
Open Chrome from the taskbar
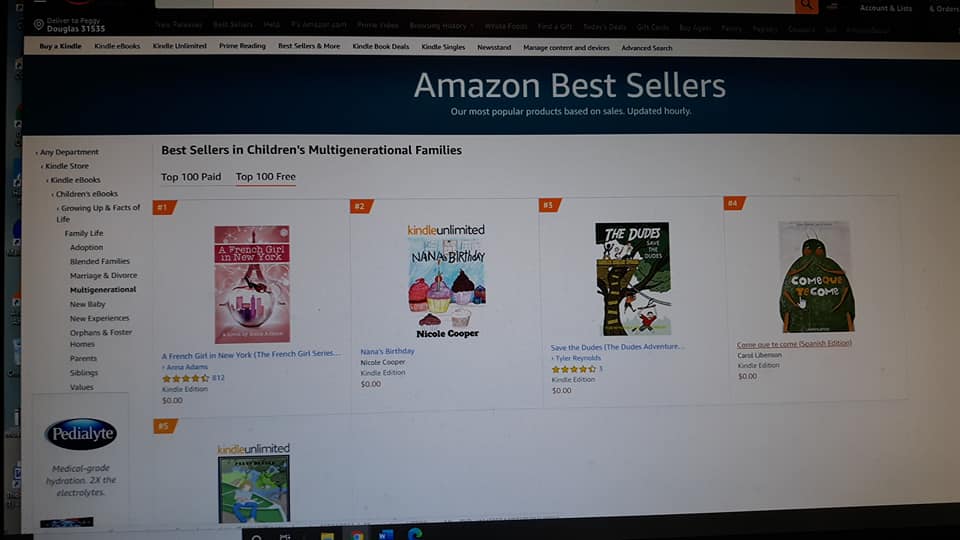(x=357, y=535)
